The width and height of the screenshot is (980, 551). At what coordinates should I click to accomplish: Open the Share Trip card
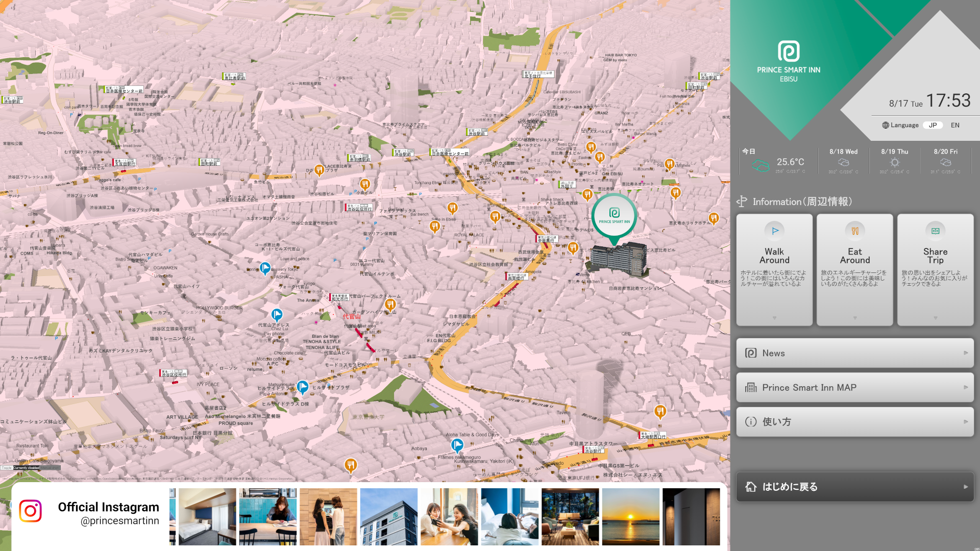pyautogui.click(x=936, y=270)
